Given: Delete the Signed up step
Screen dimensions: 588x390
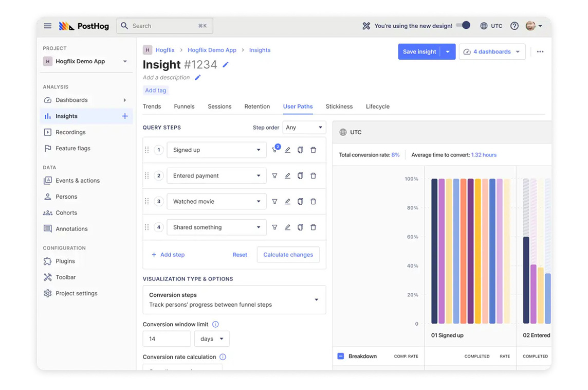Looking at the screenshot, I should 313,150.
